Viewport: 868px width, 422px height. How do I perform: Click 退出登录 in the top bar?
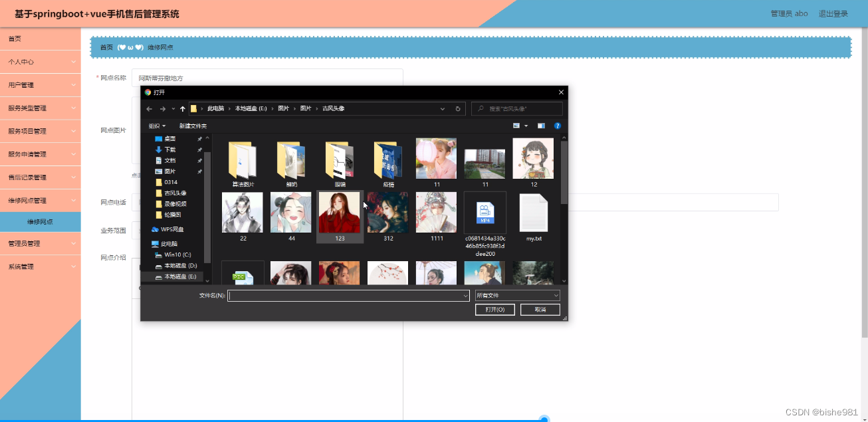[x=833, y=13]
